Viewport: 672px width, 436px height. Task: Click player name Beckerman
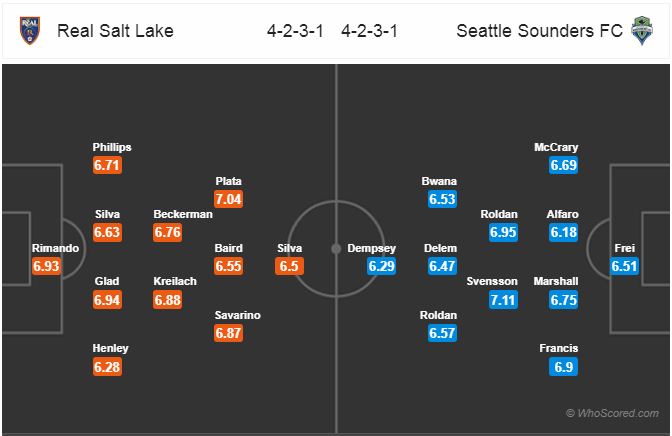click(x=183, y=214)
